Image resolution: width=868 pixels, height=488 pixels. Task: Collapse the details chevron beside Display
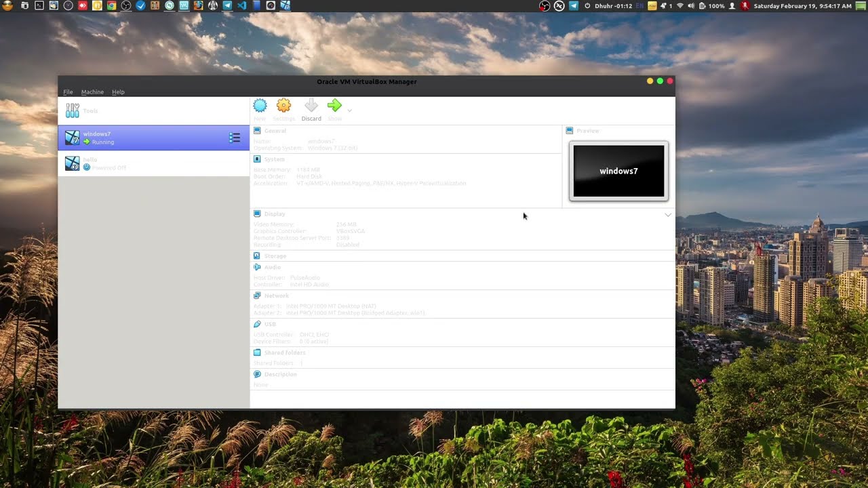668,215
